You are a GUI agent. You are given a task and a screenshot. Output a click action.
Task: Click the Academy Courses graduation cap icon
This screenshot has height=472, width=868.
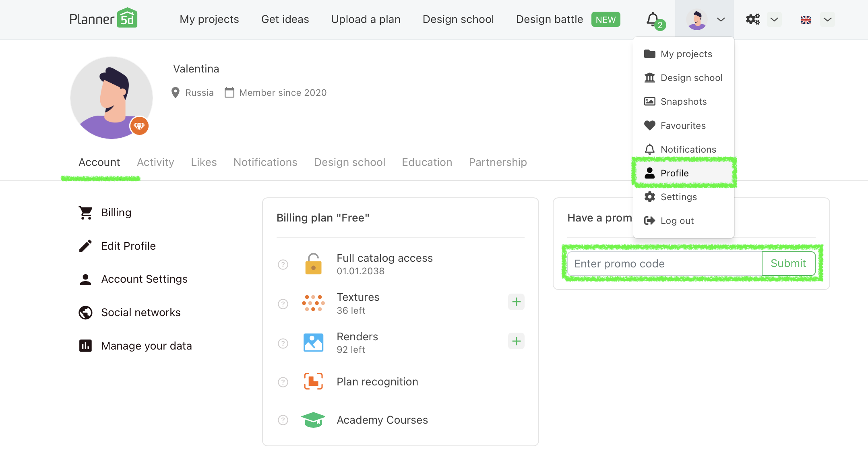pos(313,420)
